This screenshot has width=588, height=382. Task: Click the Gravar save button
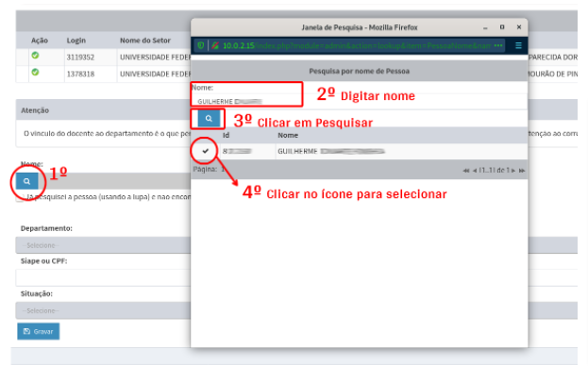coord(38,331)
